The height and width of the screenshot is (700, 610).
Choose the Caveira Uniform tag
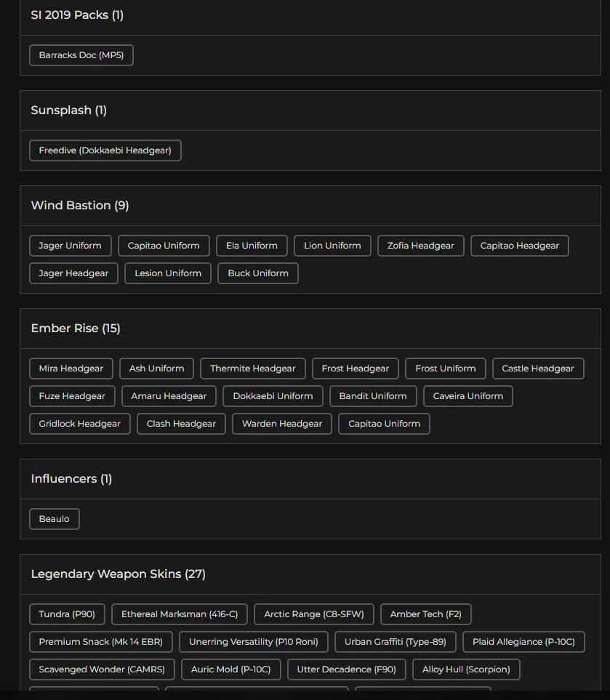(x=468, y=396)
